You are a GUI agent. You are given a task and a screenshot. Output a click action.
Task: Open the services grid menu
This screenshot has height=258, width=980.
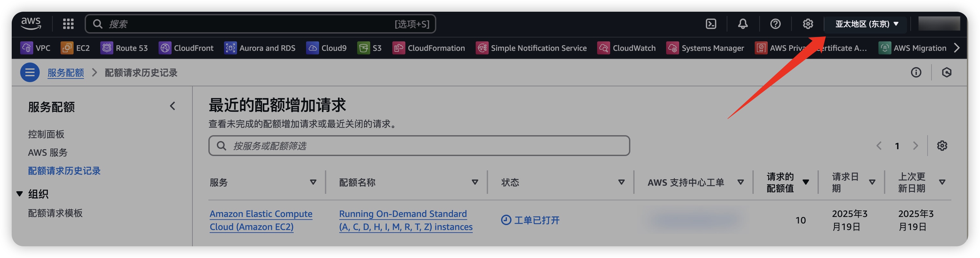68,24
